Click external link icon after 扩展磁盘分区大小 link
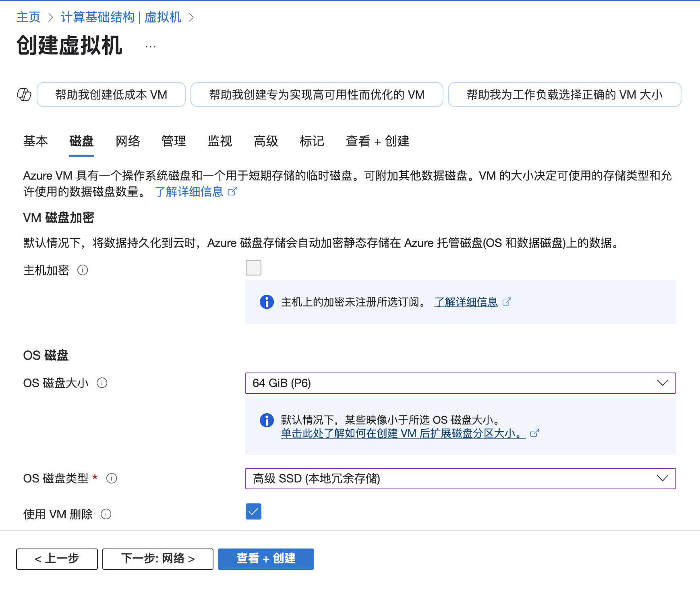 534,433
